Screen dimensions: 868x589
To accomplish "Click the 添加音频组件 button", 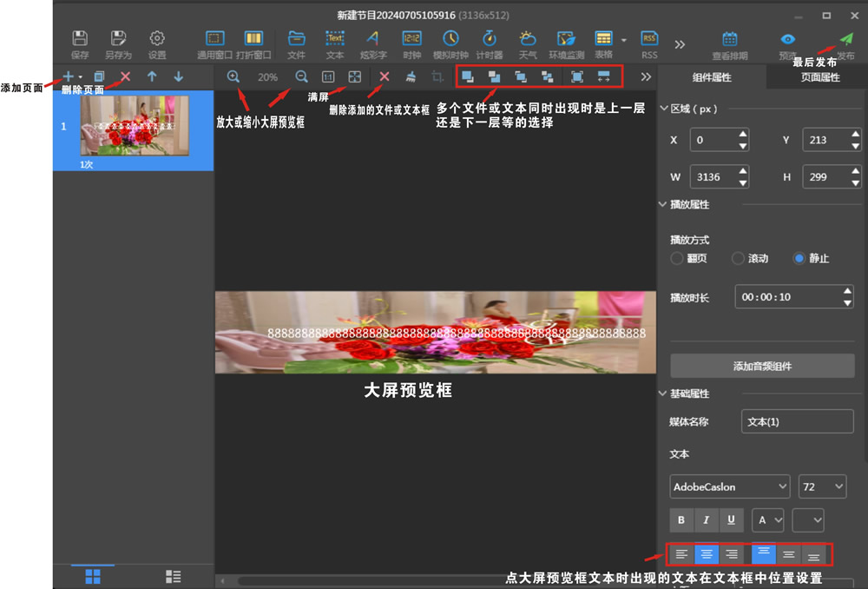I will pos(763,366).
